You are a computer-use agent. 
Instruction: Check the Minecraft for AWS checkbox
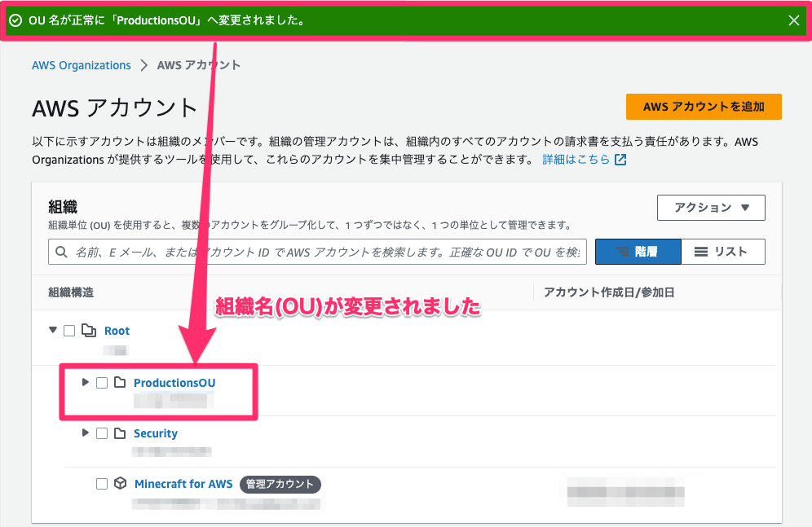pyautogui.click(x=102, y=484)
